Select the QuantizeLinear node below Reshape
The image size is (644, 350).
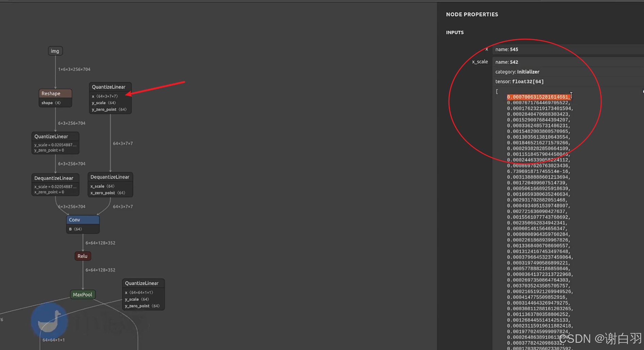tap(55, 137)
